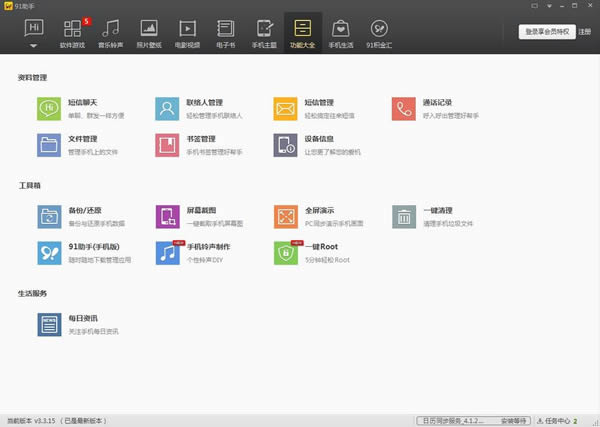Switch to the 91积金汇 tab

[x=379, y=34]
